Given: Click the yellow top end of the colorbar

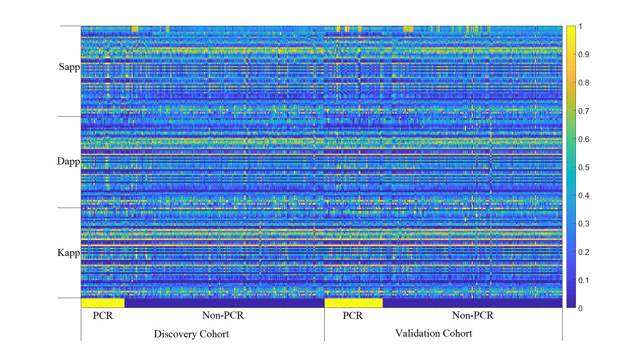Looking at the screenshot, I should click(x=571, y=29).
